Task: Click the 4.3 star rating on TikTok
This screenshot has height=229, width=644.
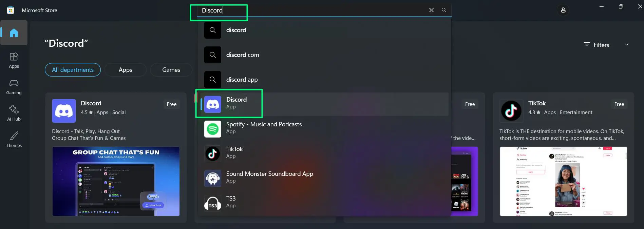Action: (534, 112)
